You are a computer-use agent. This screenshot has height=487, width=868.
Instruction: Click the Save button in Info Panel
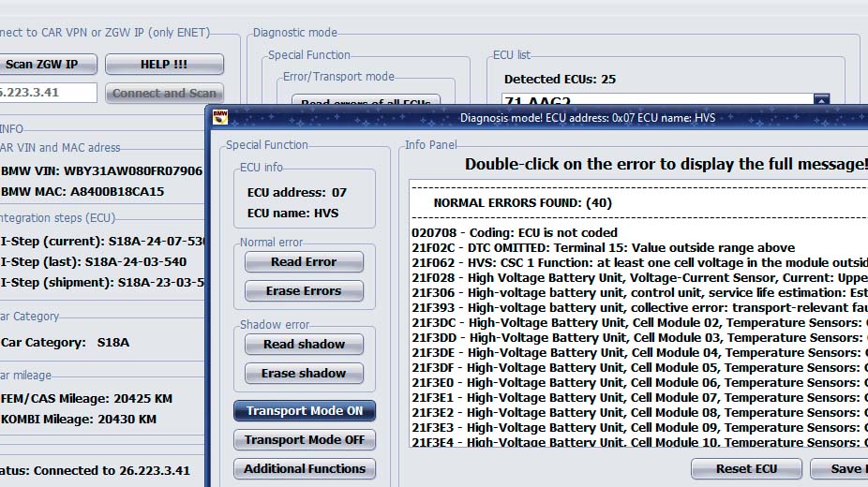coord(839,469)
